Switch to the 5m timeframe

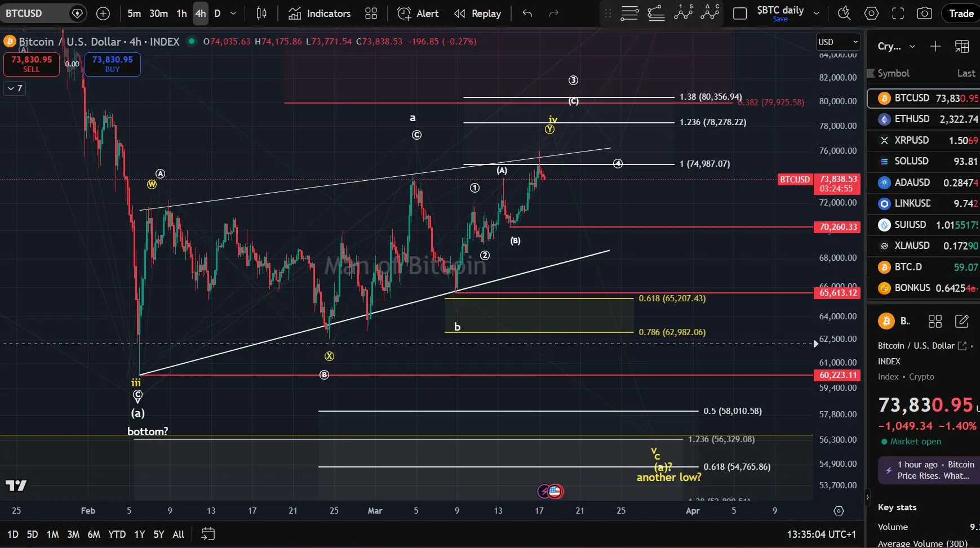pos(134,14)
